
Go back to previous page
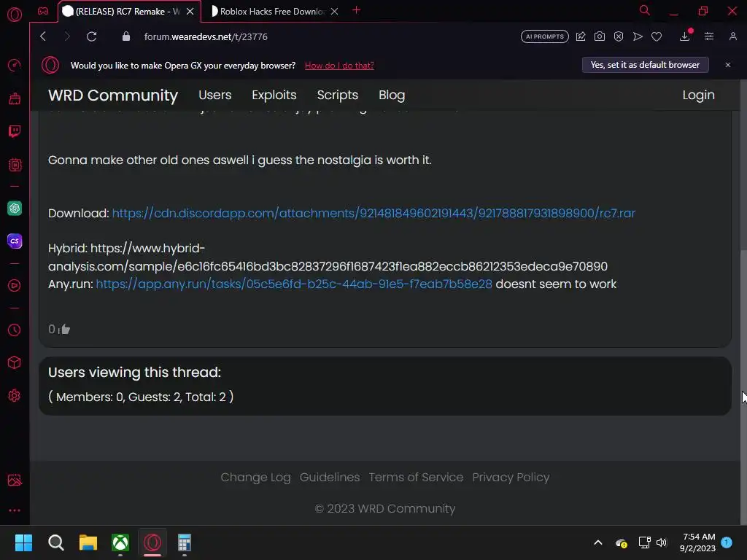click(x=43, y=36)
